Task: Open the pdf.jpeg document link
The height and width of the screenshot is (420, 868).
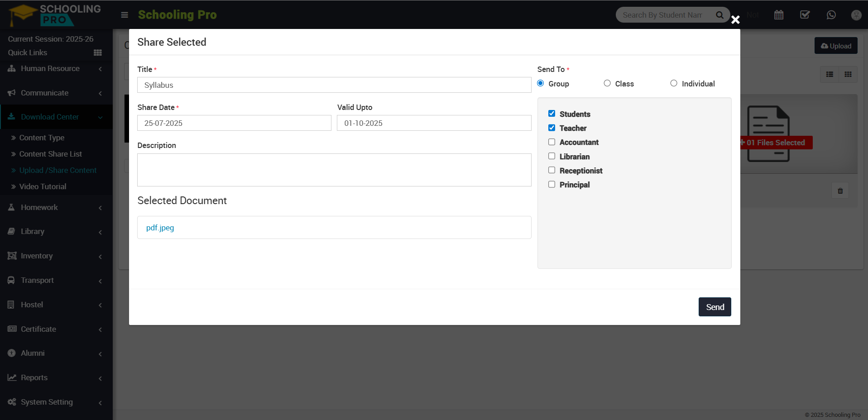Action: click(160, 228)
